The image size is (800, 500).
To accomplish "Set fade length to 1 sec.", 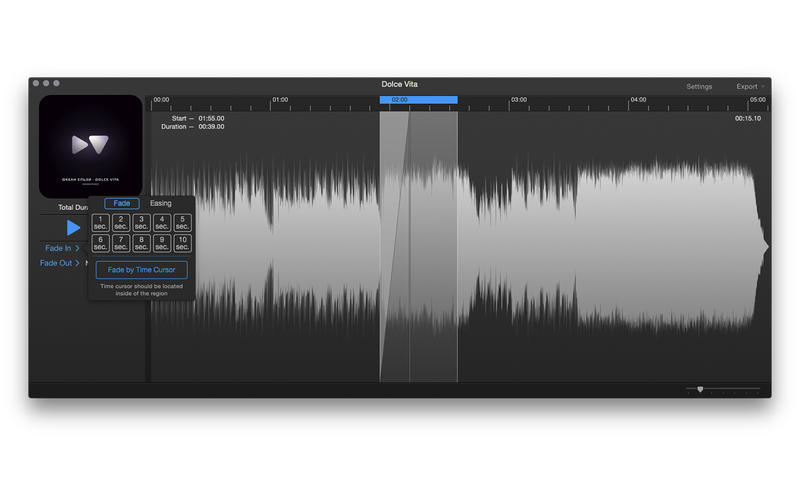I will click(x=101, y=223).
